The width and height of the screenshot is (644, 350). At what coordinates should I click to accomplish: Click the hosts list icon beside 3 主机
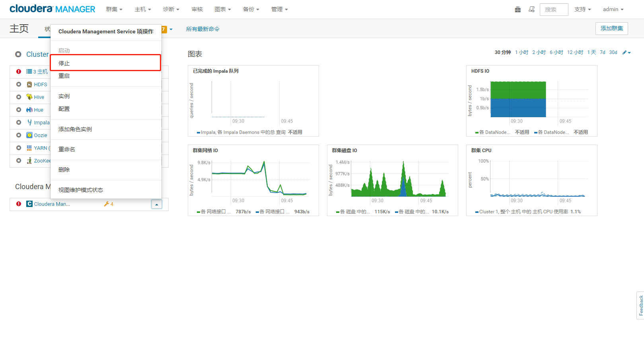click(29, 72)
